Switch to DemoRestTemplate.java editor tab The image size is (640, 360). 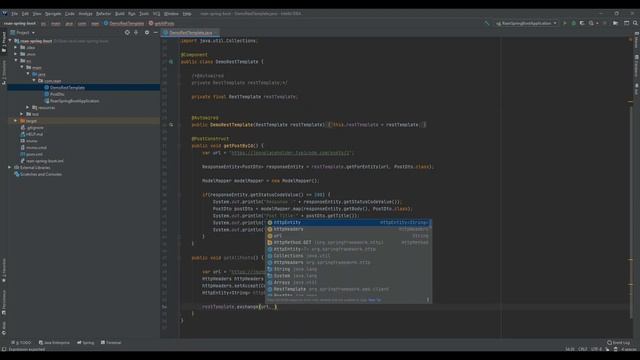coord(191,33)
